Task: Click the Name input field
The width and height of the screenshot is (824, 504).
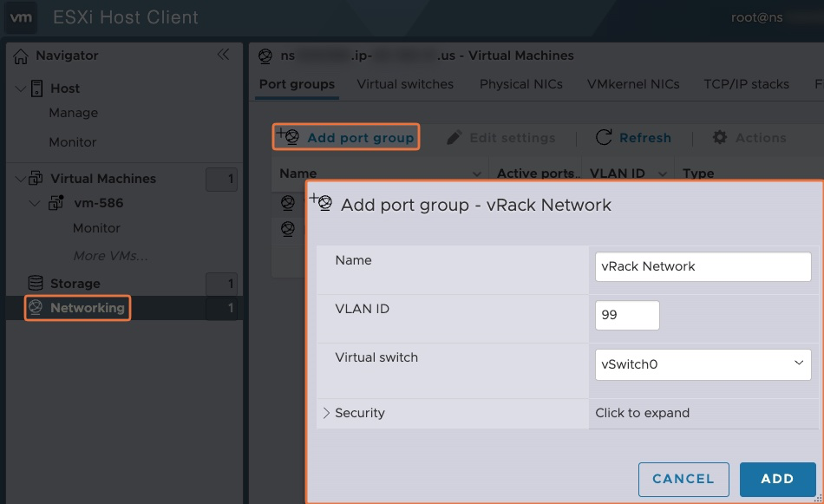Action: 703,266
